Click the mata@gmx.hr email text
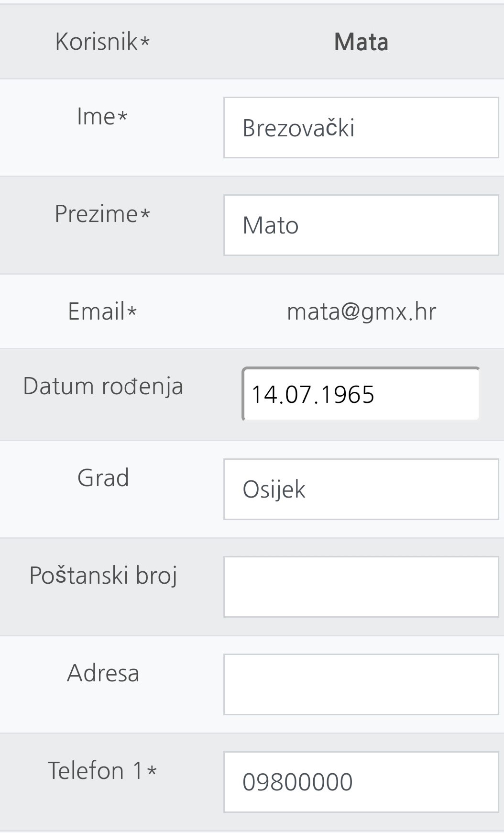Screen dimensions: 504x833 362,311
